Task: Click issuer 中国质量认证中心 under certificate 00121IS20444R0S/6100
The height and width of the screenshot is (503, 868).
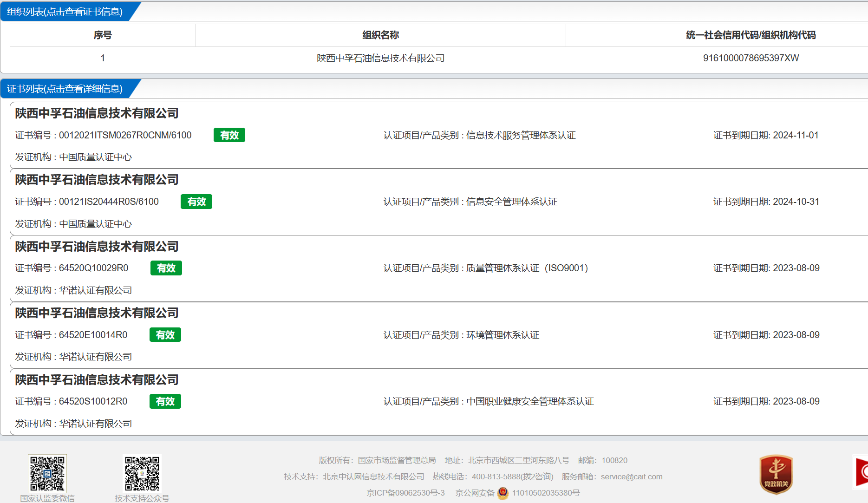Action: tap(96, 224)
